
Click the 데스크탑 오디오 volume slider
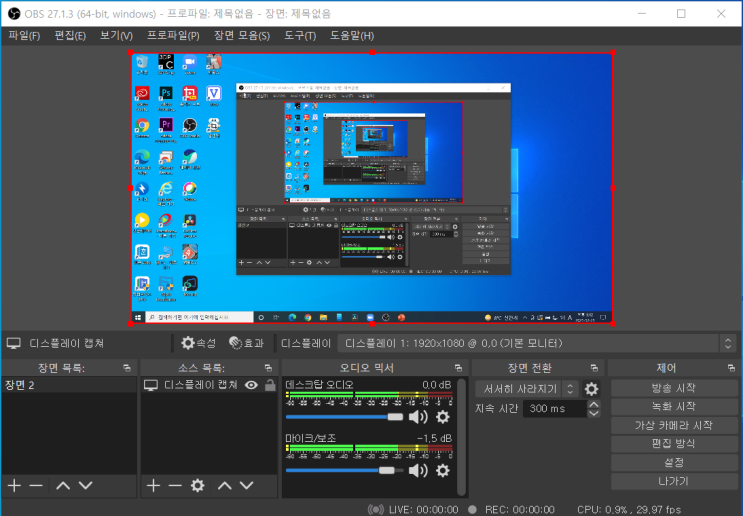coord(344,417)
